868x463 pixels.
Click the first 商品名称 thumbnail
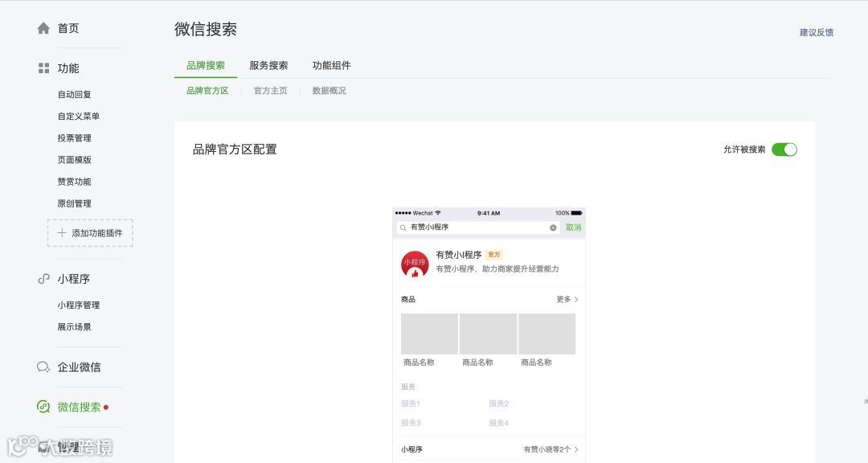coord(429,334)
